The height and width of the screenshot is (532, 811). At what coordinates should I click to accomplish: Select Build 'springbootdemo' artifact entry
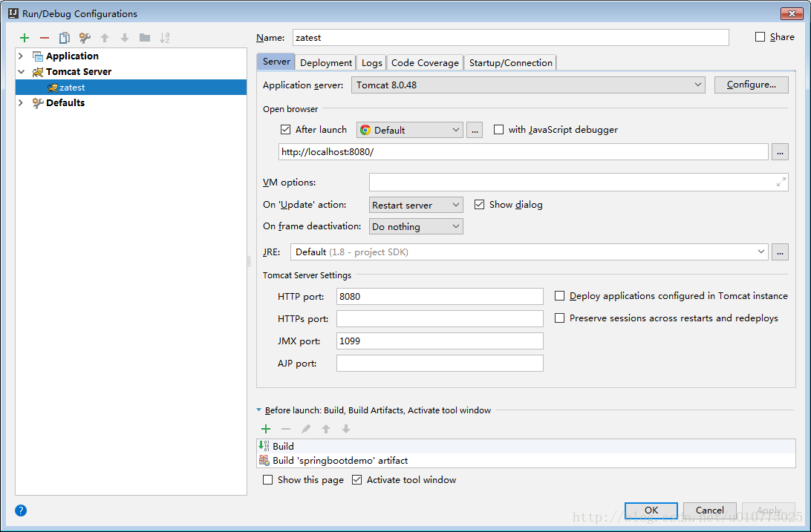(526, 460)
